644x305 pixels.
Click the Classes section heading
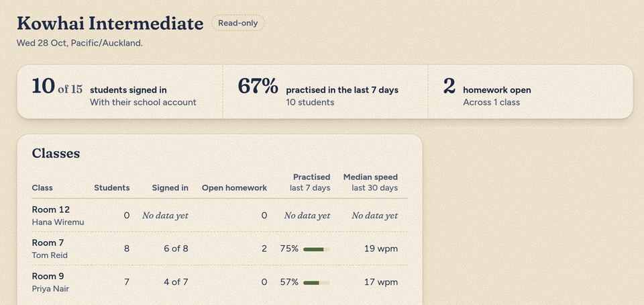[56, 153]
